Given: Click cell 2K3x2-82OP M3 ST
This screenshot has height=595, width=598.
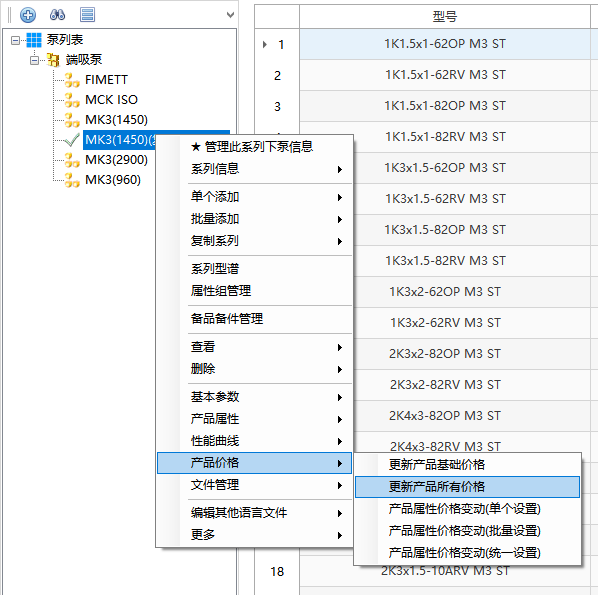Looking at the screenshot, I should click(445, 354).
